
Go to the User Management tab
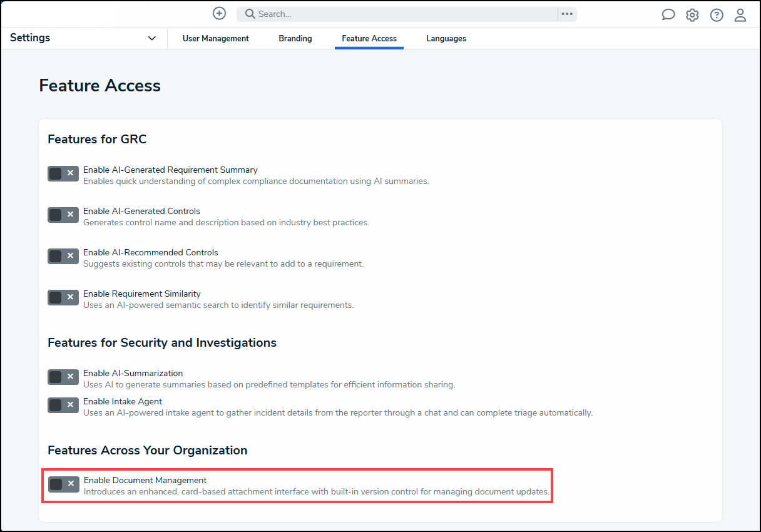pyautogui.click(x=215, y=38)
